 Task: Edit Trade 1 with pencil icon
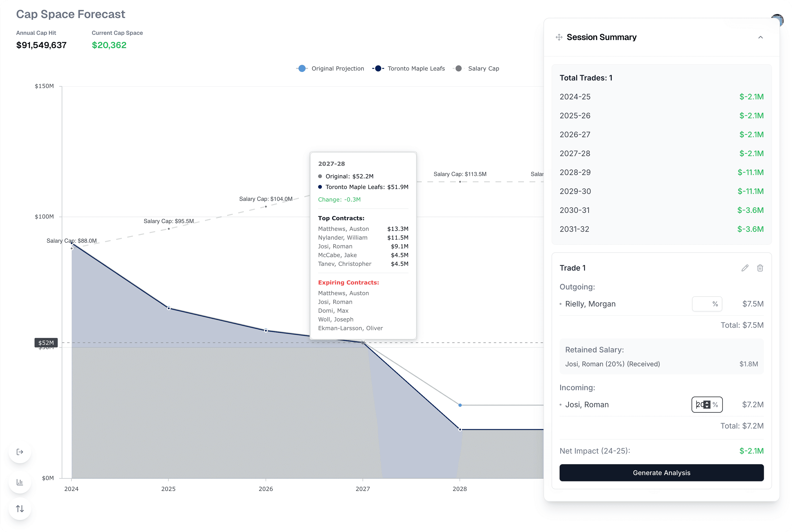[x=745, y=268]
